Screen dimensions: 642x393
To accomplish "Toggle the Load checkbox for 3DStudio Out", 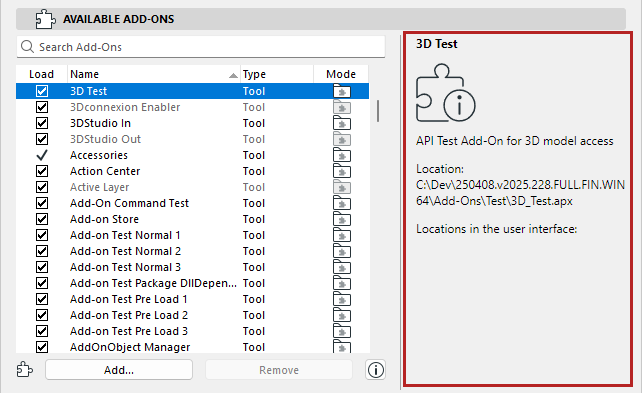I will coord(42,139).
